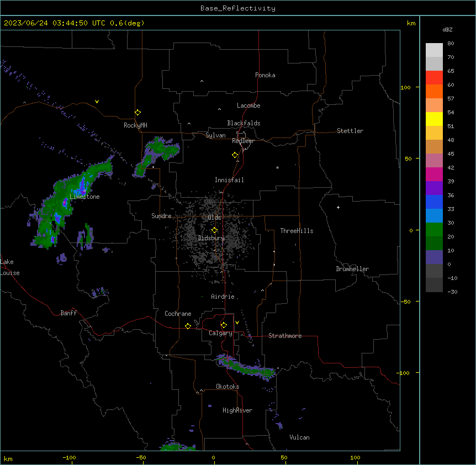
Task: Click the Lake Louise label
Action: point(10,267)
